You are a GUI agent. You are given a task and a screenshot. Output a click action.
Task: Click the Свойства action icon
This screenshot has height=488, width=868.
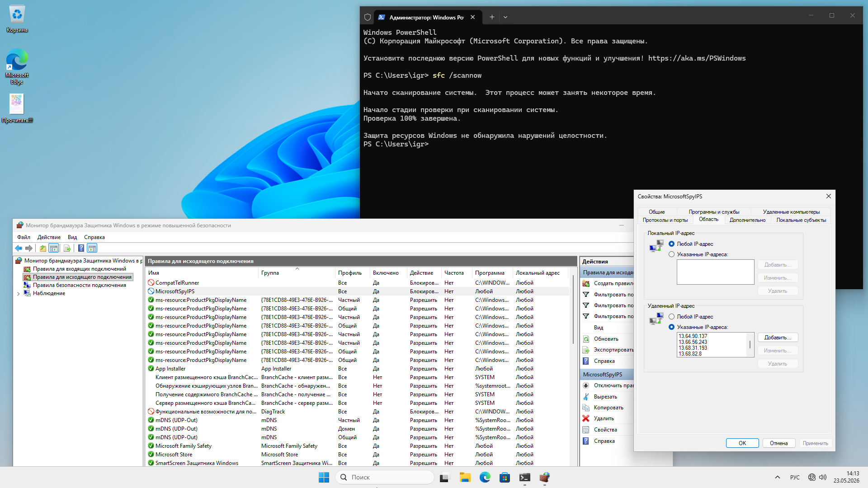[x=586, y=430]
